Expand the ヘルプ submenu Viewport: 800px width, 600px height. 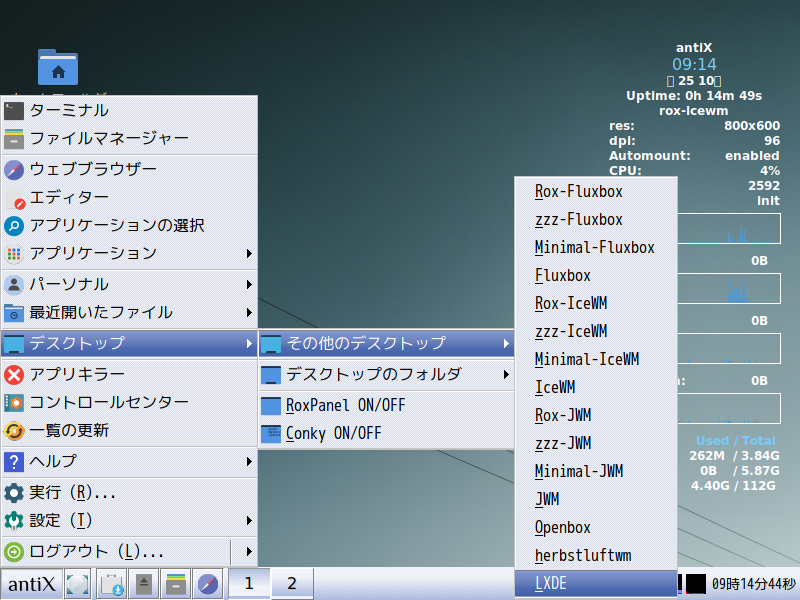(130, 462)
